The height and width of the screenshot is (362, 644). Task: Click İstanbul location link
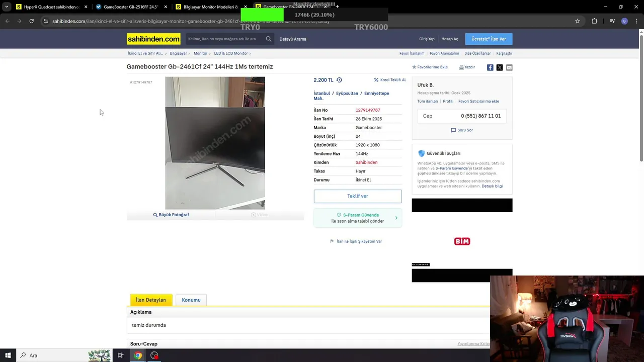pos(322,94)
